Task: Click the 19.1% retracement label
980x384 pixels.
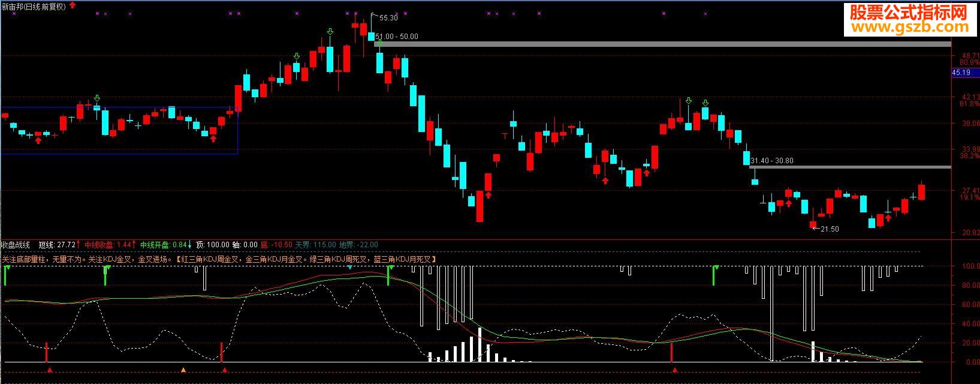Action: (969, 197)
